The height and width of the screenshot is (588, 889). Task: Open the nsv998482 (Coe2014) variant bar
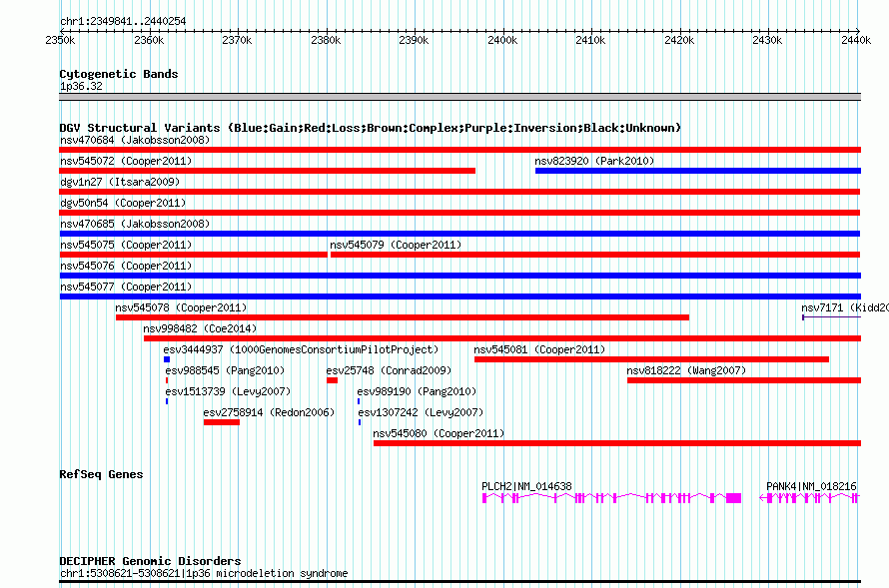502,338
